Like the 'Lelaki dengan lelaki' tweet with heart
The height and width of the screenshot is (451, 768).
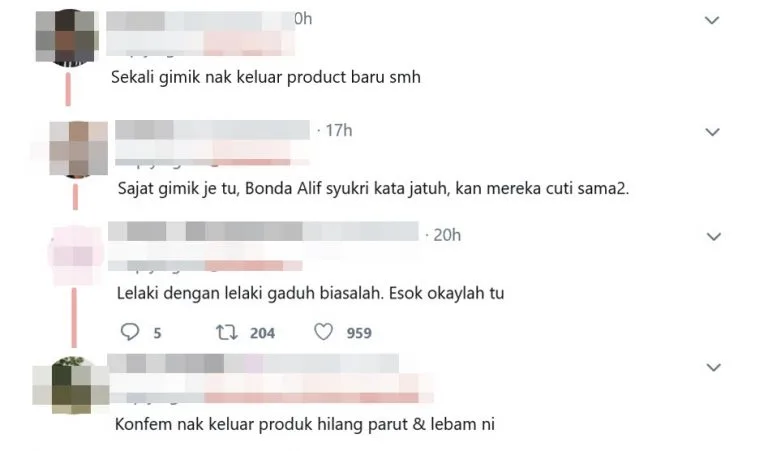pyautogui.click(x=323, y=332)
